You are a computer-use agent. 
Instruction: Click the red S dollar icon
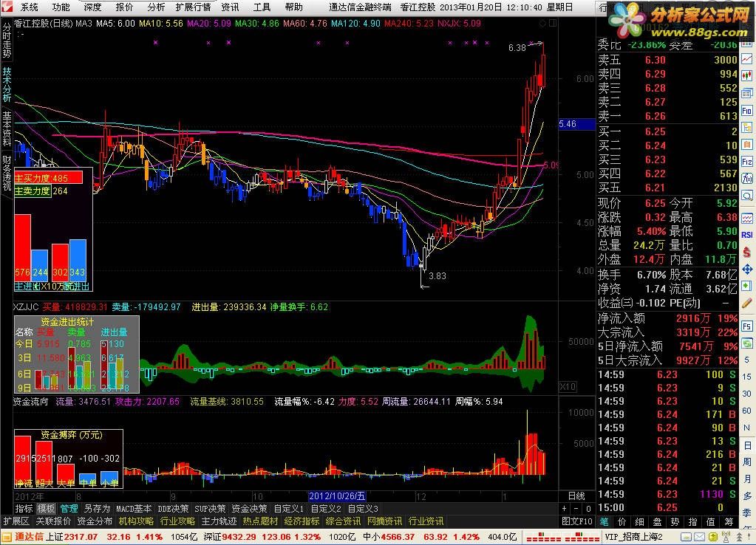[747, 252]
